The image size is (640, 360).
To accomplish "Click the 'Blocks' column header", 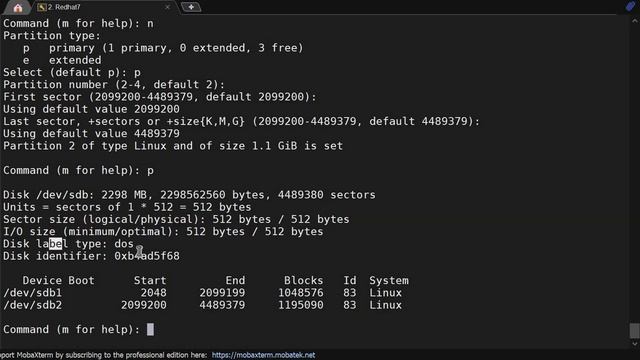I will (x=303, y=280).
